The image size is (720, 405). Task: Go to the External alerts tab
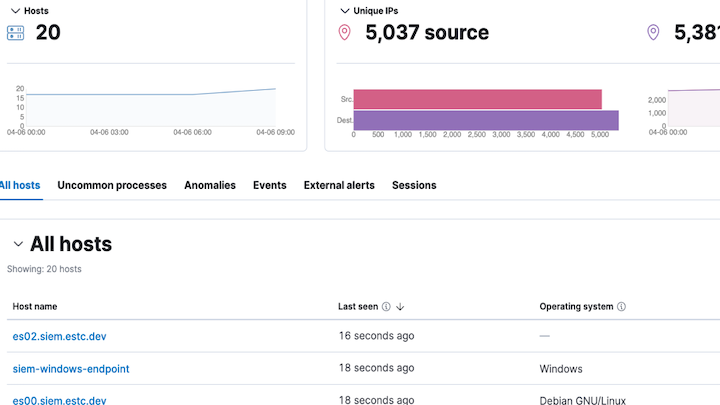pyautogui.click(x=339, y=185)
